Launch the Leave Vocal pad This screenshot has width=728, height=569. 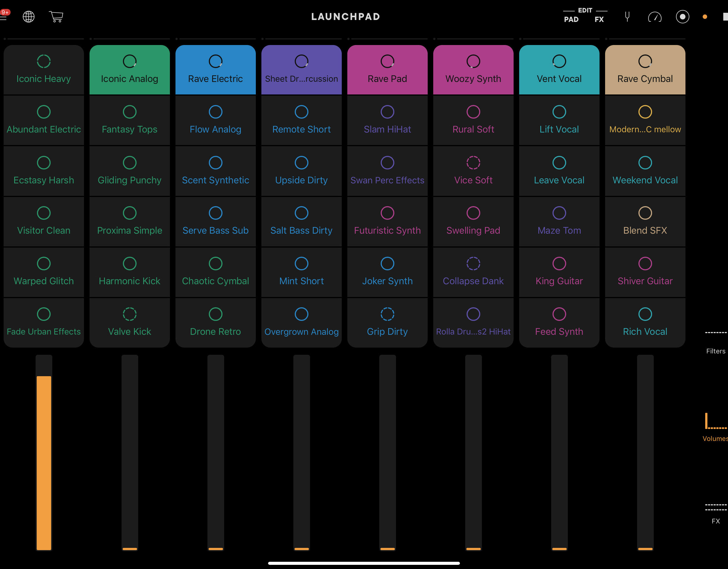coord(559,171)
